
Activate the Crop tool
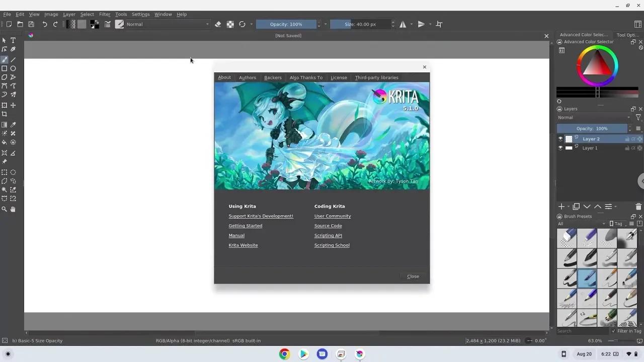coord(6,114)
